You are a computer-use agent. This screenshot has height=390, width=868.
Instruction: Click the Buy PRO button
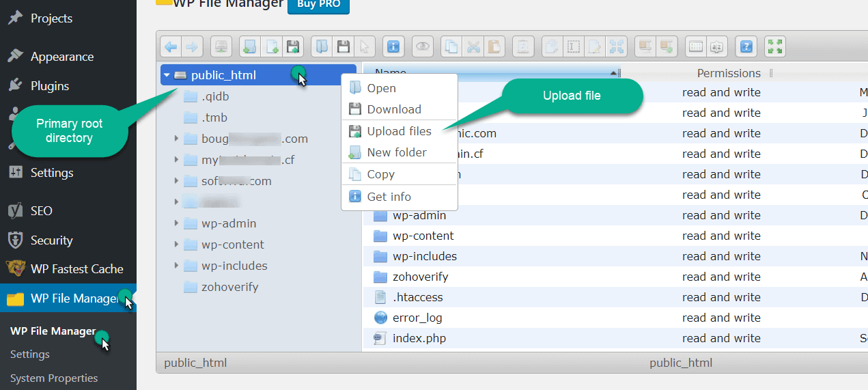click(318, 5)
